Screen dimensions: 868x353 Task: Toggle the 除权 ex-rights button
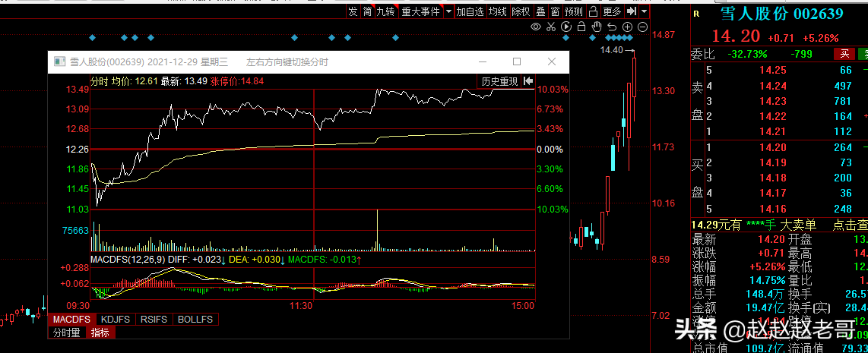click(521, 11)
